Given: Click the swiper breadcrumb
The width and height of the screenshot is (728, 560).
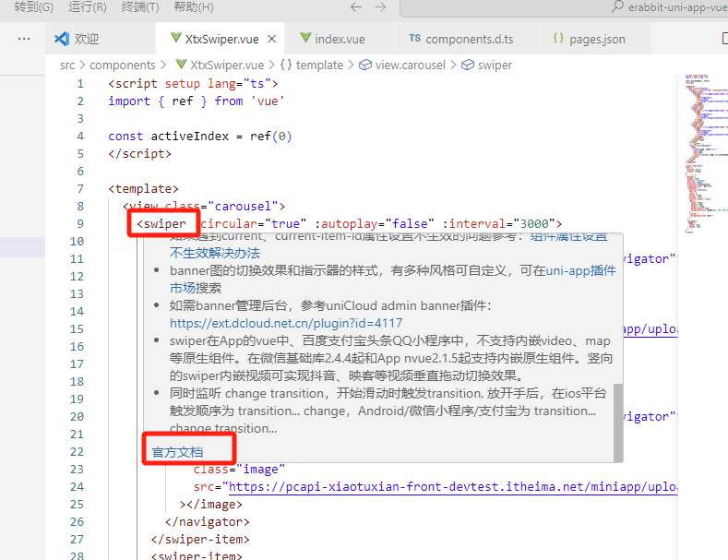Looking at the screenshot, I should pyautogui.click(x=495, y=65).
